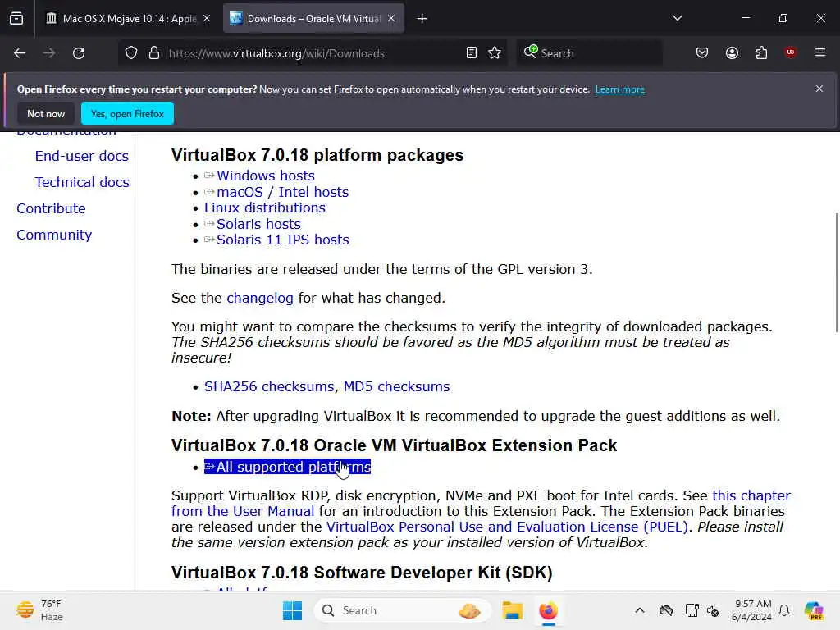Click Yes, open Firefox button
Viewport: 840px width, 630px height.
127,113
